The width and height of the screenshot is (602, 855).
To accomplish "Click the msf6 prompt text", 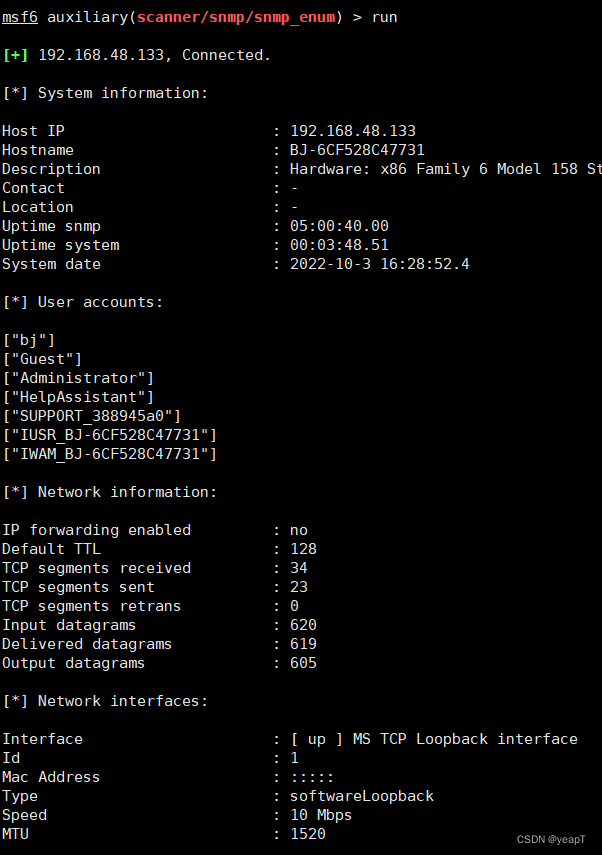I will click(20, 17).
